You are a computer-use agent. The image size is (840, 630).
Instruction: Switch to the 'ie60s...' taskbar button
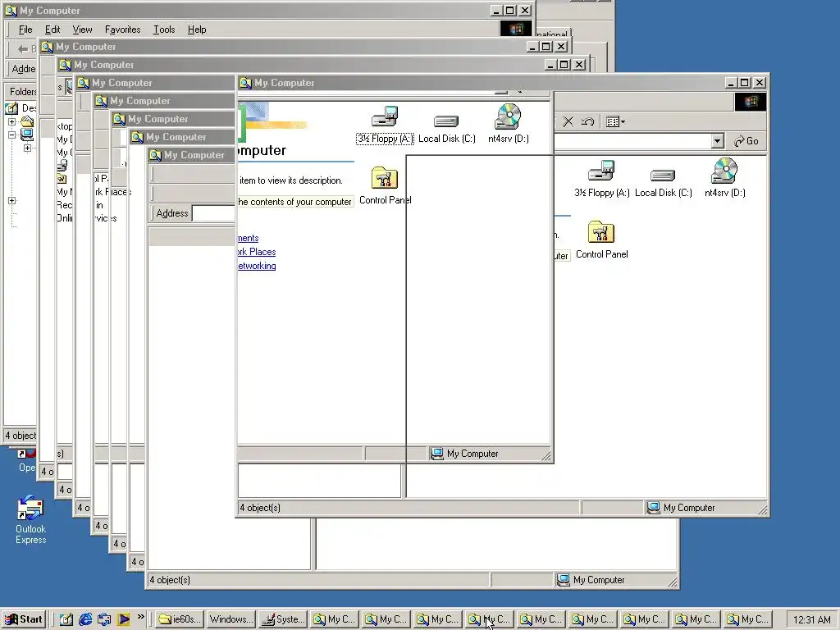pyautogui.click(x=180, y=619)
